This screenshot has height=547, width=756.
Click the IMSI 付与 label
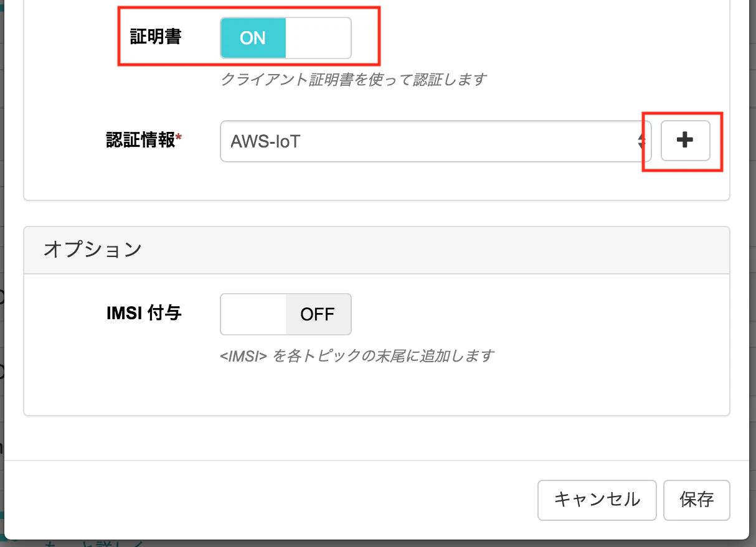[x=144, y=313]
